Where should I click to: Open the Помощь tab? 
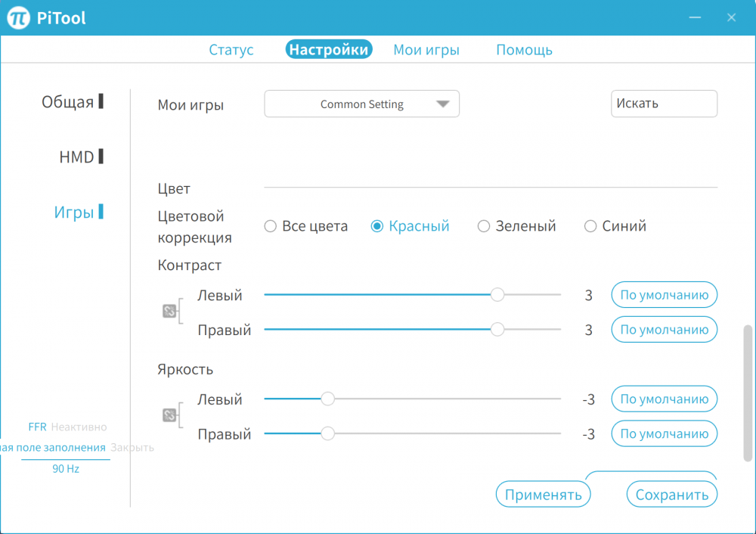[x=525, y=49]
